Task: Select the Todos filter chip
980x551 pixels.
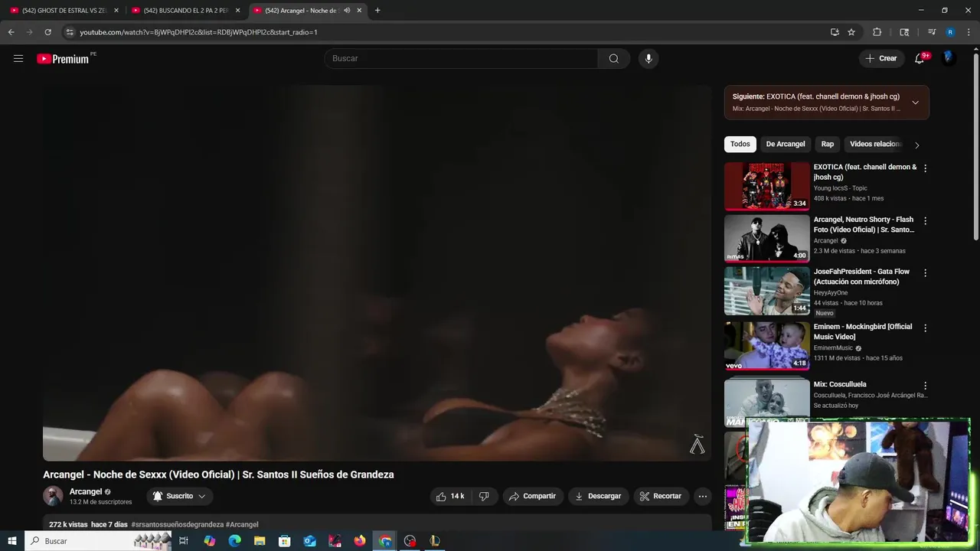Action: [740, 144]
